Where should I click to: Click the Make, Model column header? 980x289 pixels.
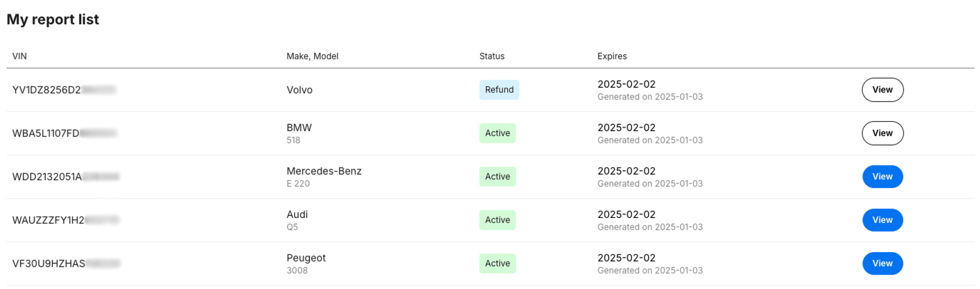312,56
